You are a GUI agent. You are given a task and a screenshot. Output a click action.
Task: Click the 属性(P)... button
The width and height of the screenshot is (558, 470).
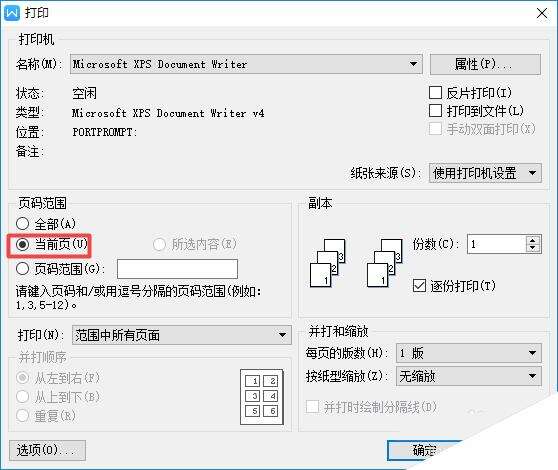tap(485, 64)
